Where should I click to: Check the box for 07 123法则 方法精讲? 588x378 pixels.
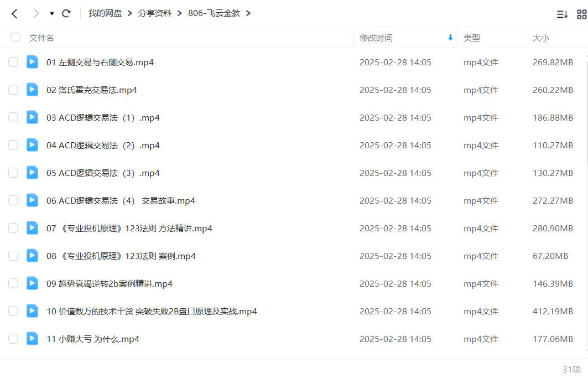point(13,228)
